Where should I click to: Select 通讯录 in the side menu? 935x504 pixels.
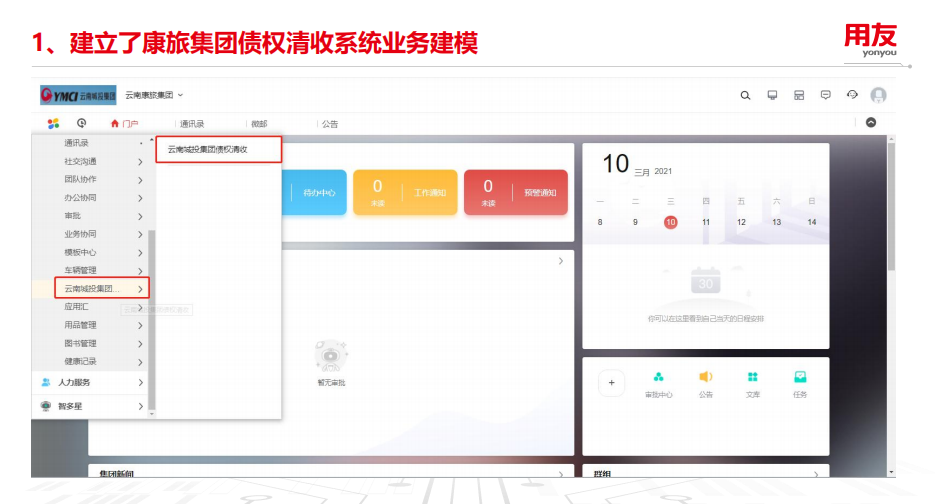point(76,143)
